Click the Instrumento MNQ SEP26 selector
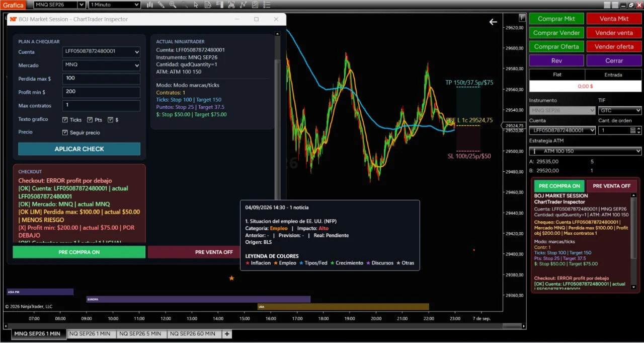644x343 pixels. click(562, 110)
